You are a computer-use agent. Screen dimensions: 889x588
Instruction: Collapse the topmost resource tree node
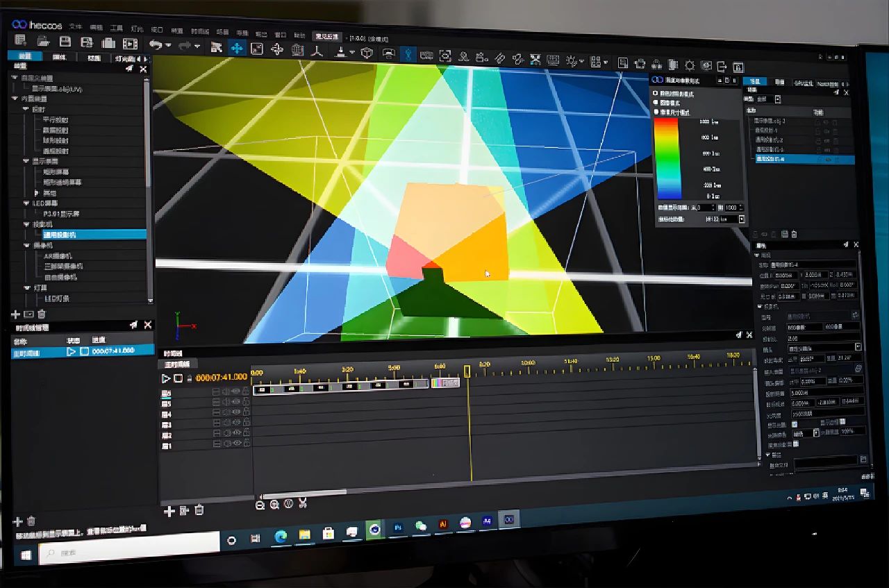tap(15, 78)
